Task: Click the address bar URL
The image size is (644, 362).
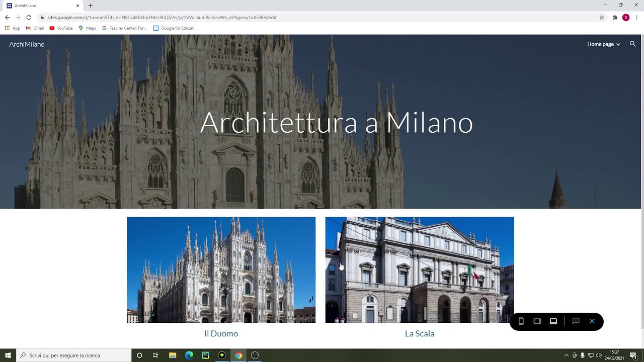Action: tap(162, 17)
